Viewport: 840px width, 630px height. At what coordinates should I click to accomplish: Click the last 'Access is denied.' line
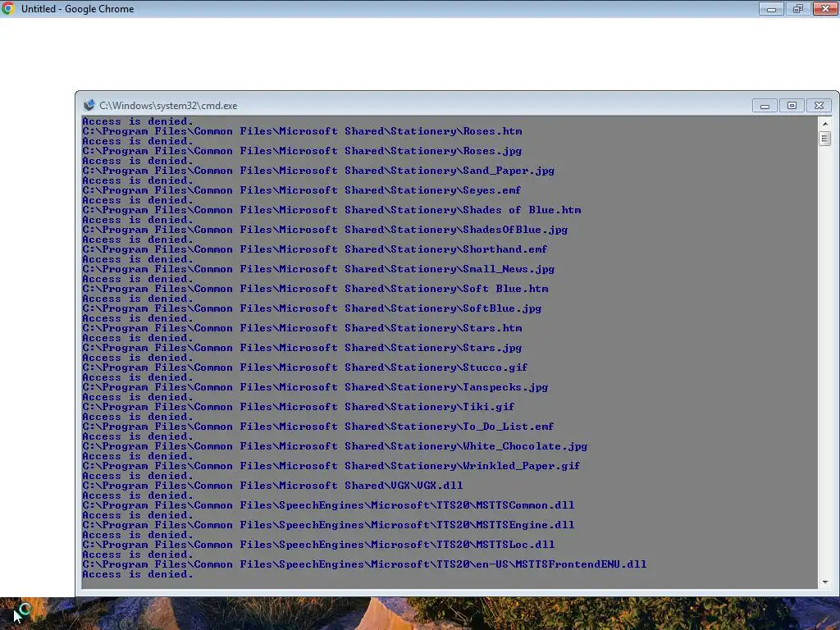tap(138, 574)
